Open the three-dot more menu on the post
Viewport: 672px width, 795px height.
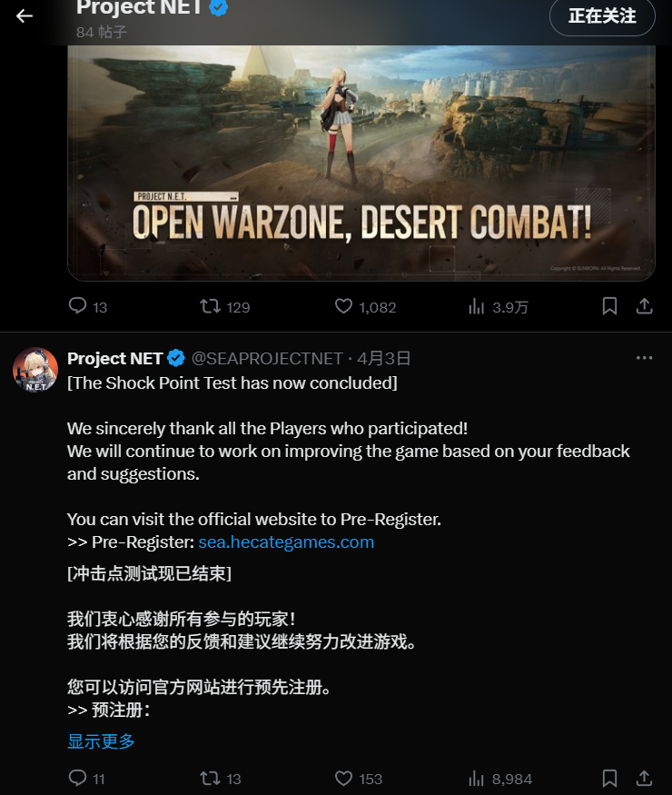644,358
